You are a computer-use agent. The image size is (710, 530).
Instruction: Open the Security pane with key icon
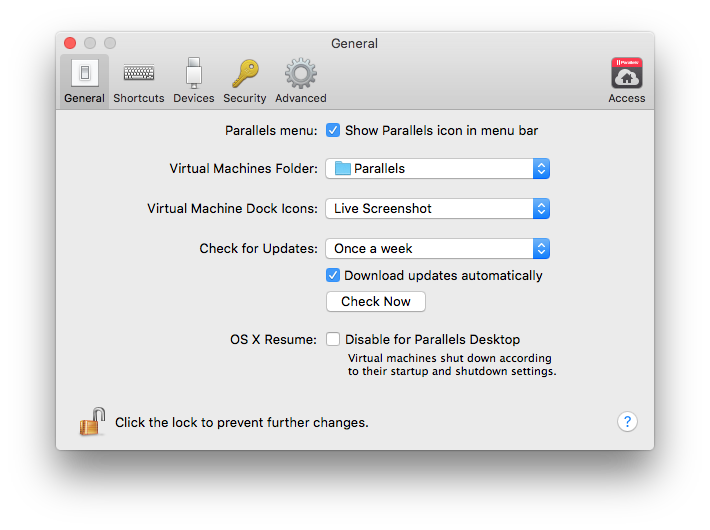coord(245,80)
